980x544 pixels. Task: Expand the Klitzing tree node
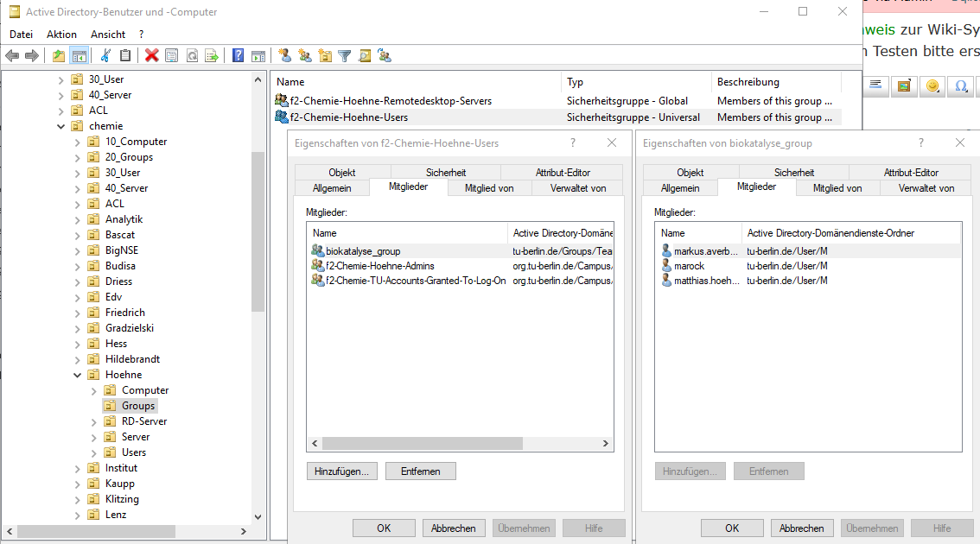click(77, 499)
